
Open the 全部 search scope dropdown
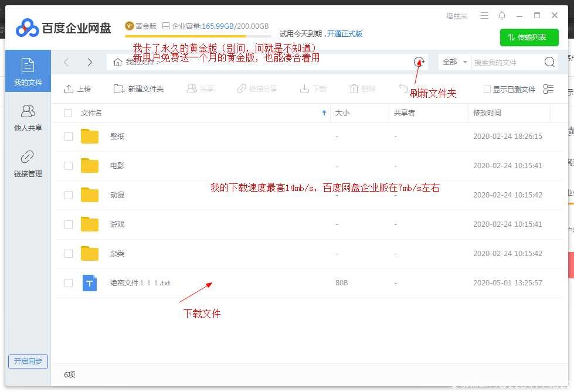click(x=454, y=62)
